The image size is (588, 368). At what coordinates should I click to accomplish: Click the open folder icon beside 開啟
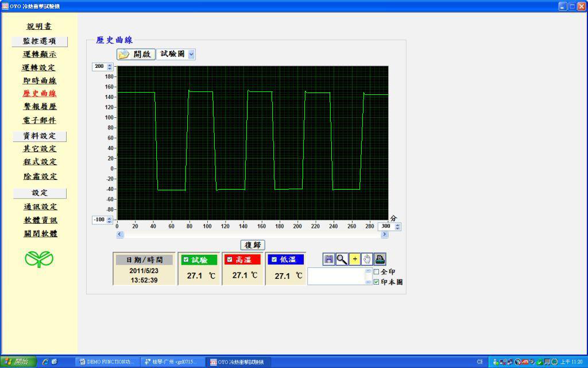124,54
